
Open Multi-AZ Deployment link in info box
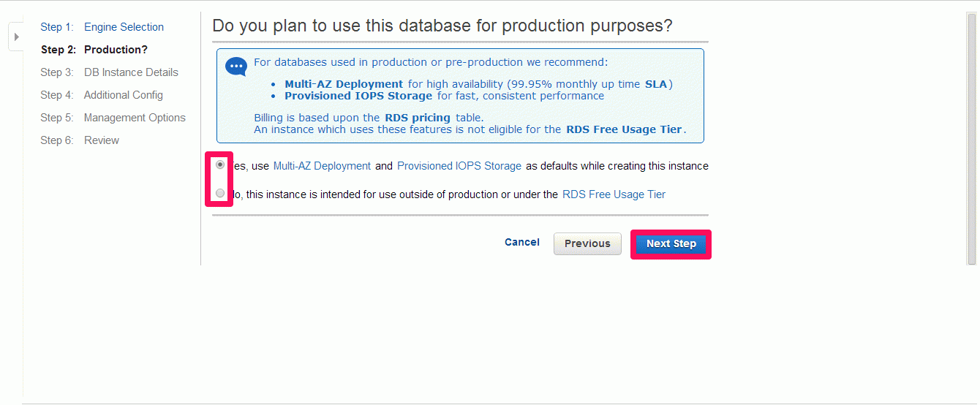[x=344, y=84]
